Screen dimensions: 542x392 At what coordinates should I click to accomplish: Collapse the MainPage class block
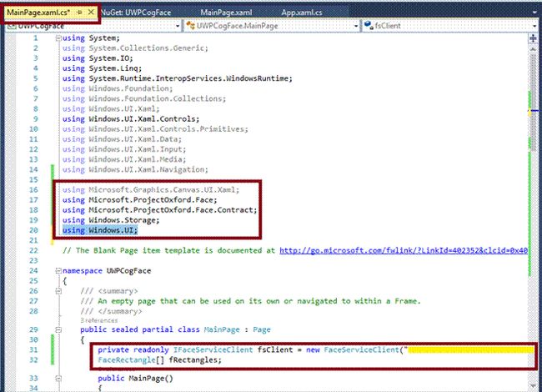[58, 329]
